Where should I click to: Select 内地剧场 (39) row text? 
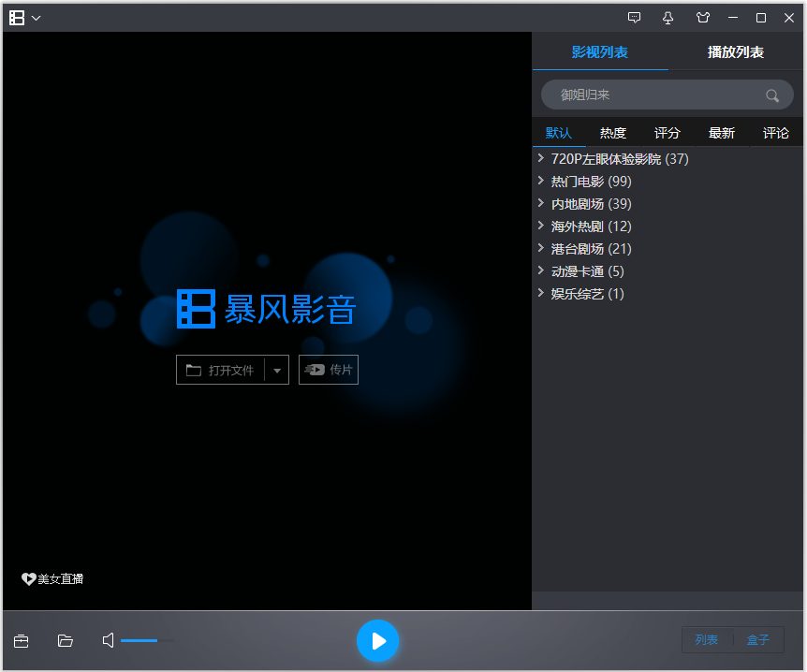coord(592,204)
